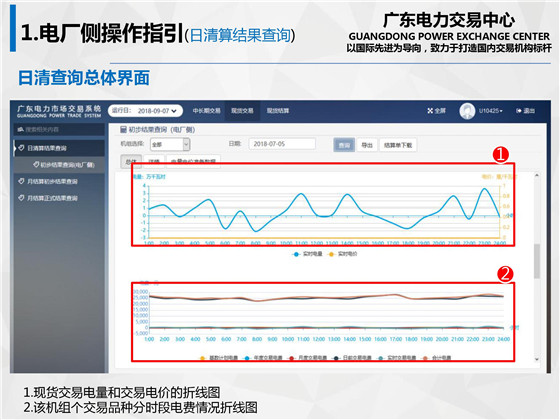Toggle 合计电费 legend series in bottom chart

[437, 358]
